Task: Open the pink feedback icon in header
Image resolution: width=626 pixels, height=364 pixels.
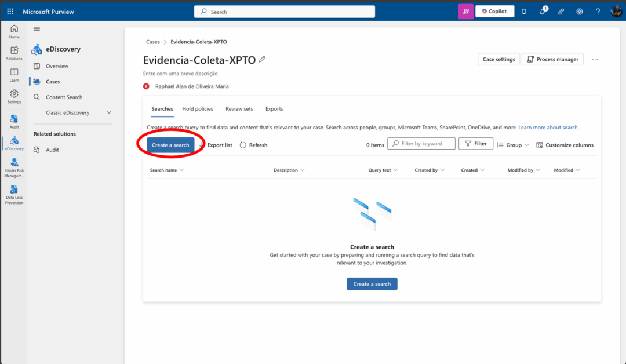Action: [465, 12]
